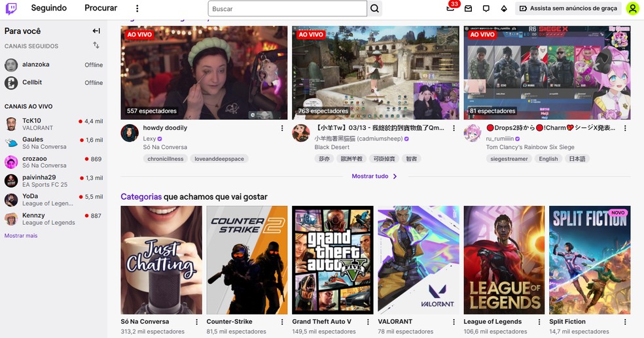Open Tom Clancy's Rainbow Six Siege game link

coord(530,147)
